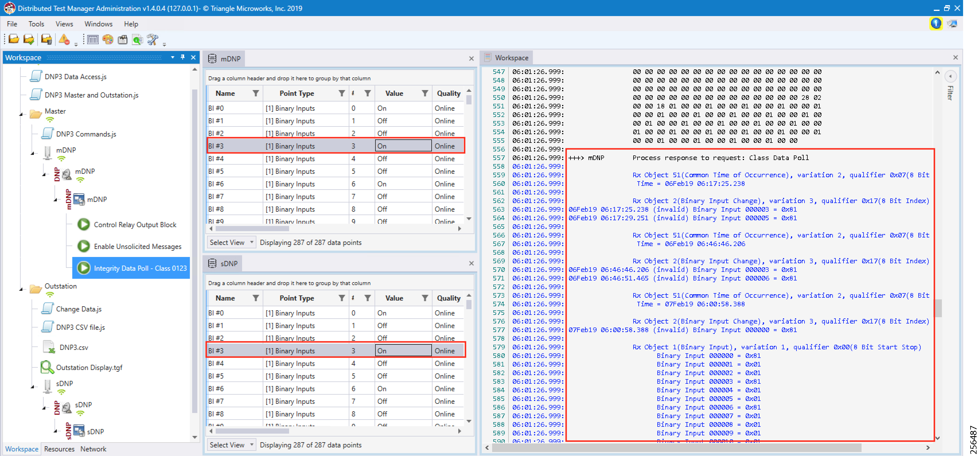Viewport: 980px width, 456px height.
Task: Open the Windows menu
Action: point(98,24)
